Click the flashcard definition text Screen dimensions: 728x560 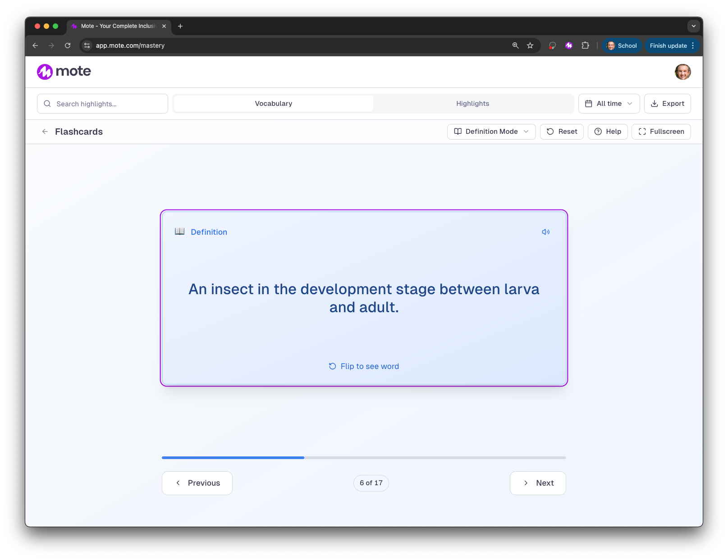click(364, 298)
